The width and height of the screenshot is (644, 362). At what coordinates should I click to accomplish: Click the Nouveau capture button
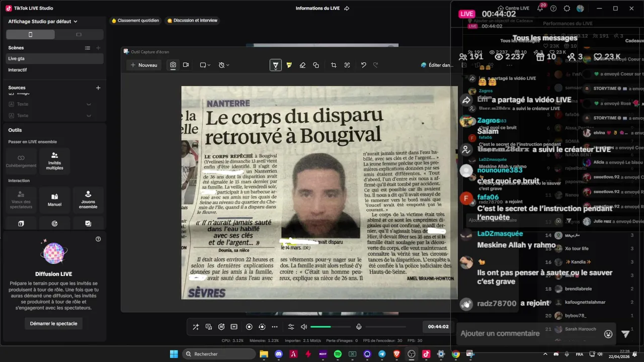click(144, 65)
